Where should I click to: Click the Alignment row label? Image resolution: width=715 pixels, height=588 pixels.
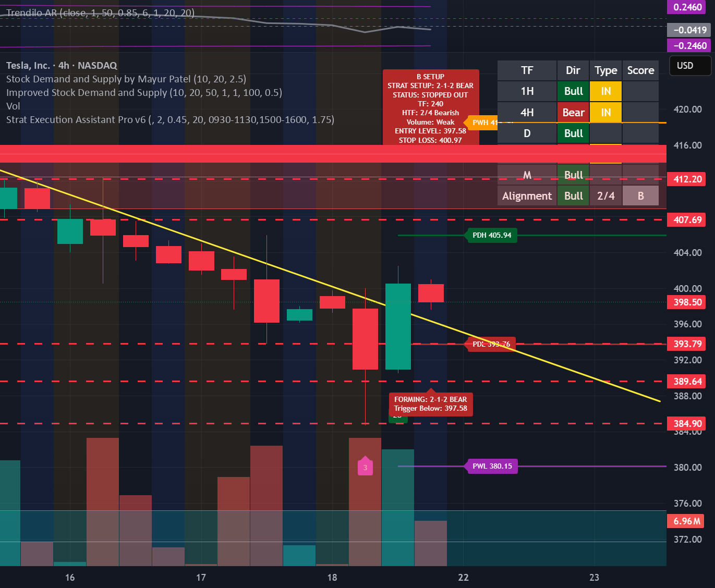(x=527, y=196)
